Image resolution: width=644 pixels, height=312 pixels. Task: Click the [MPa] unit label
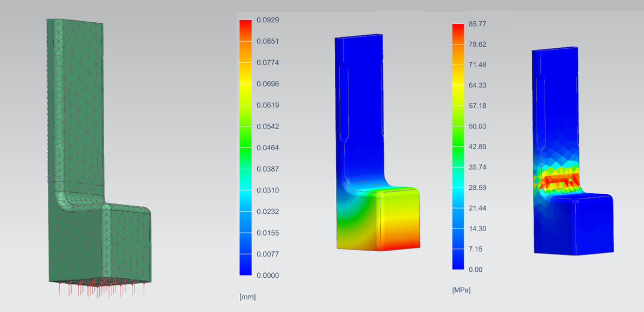(461, 290)
